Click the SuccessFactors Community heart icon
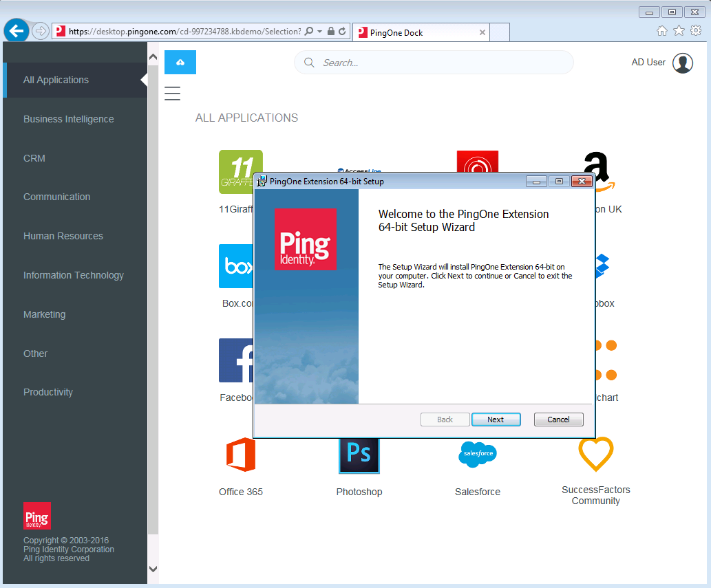This screenshot has height=588, width=711. (x=595, y=455)
